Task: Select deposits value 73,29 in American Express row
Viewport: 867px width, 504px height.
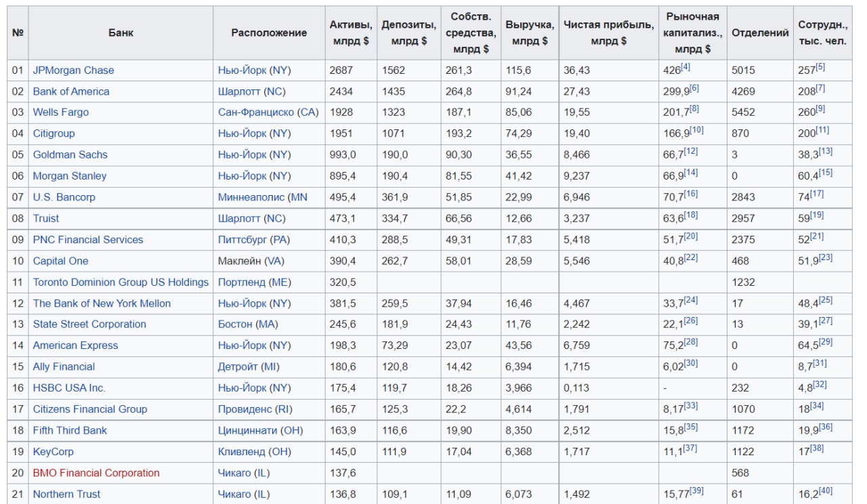Action: pyautogui.click(x=395, y=345)
